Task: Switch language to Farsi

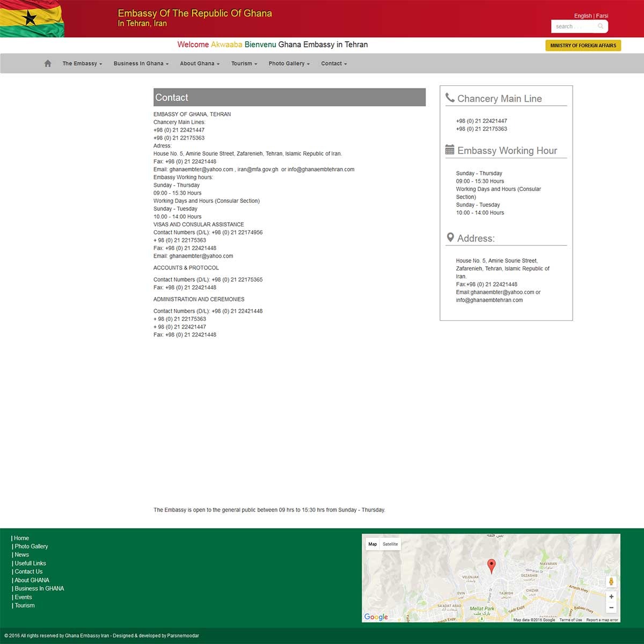Action: [602, 16]
